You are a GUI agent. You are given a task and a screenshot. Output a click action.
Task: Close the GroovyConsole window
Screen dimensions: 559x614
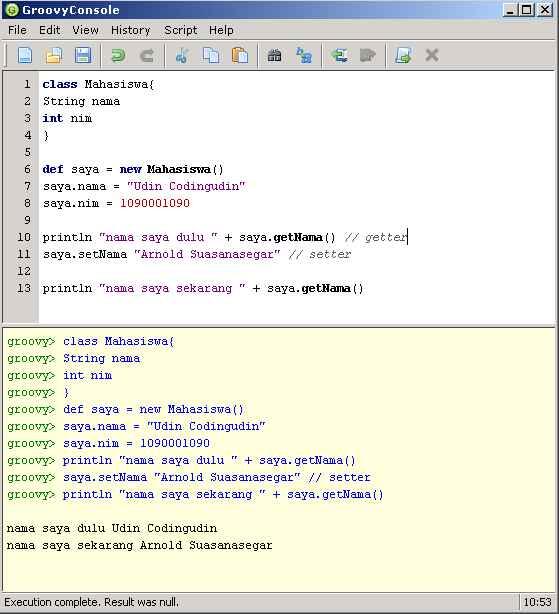(545, 9)
